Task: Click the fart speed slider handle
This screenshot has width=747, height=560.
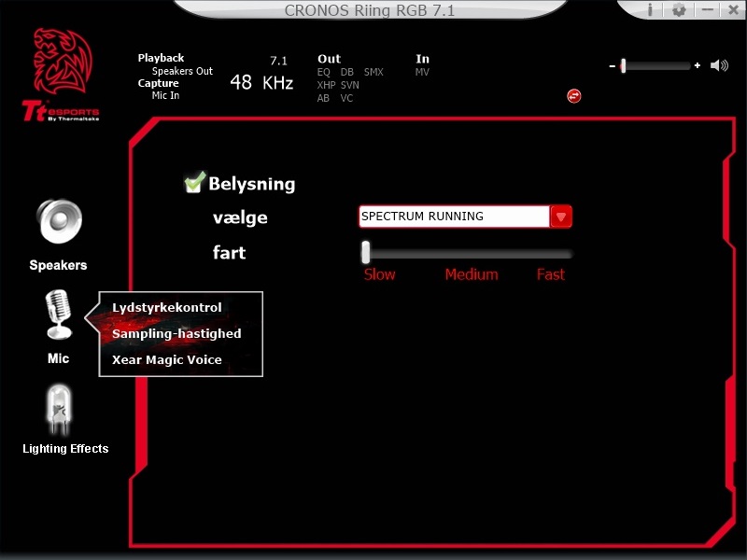Action: pos(365,252)
